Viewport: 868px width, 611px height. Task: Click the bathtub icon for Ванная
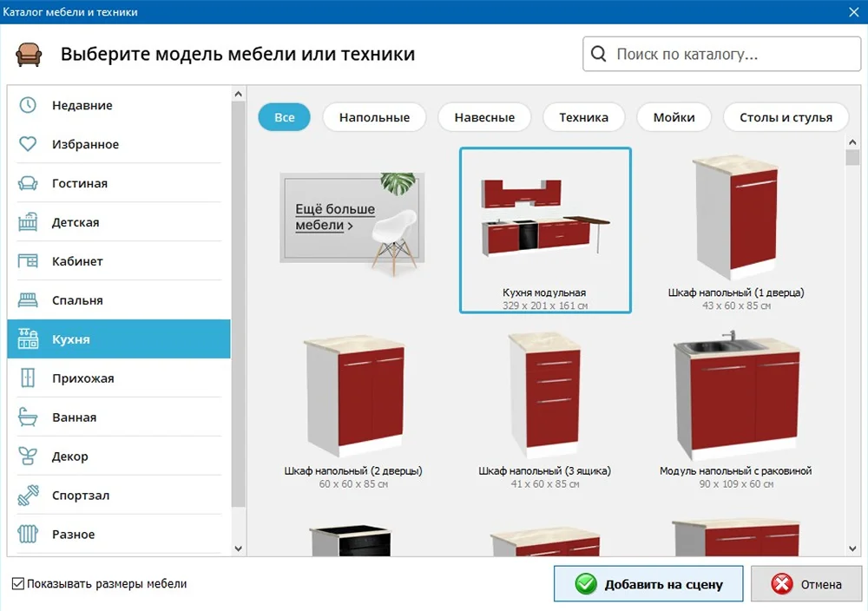click(28, 417)
